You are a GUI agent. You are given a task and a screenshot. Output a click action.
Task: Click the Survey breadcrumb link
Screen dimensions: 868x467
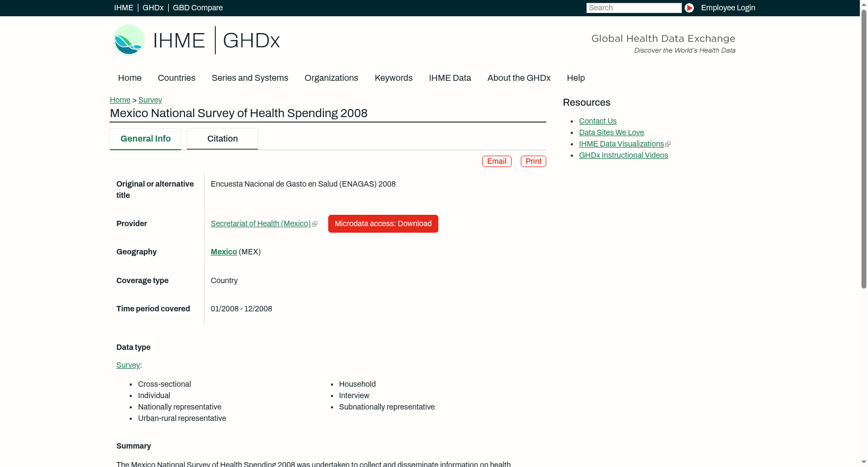150,100
